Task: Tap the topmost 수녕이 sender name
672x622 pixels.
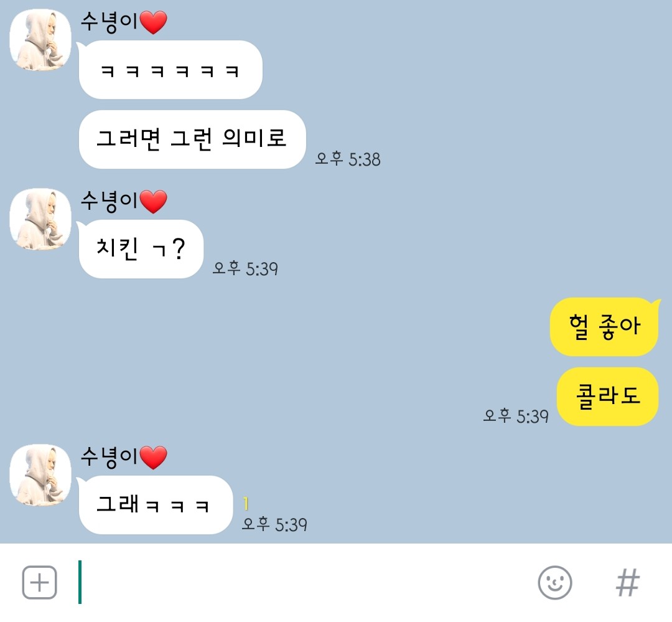Action: [124, 21]
